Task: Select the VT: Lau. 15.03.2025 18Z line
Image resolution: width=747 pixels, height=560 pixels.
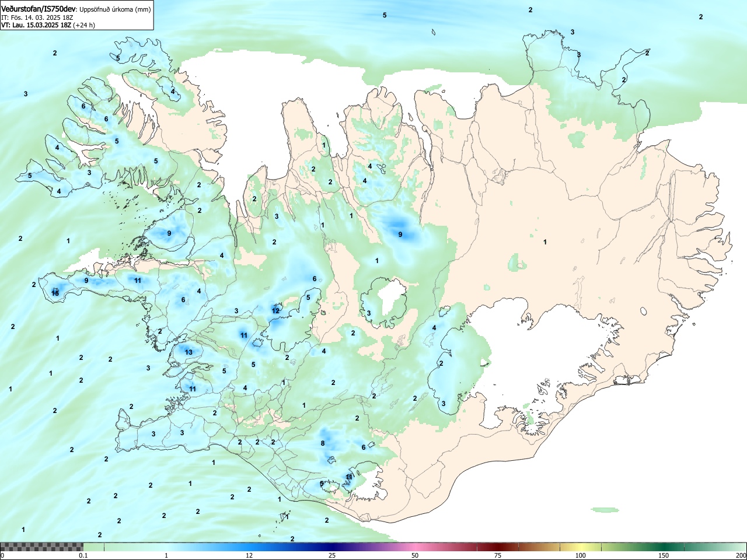Action: [36, 25]
